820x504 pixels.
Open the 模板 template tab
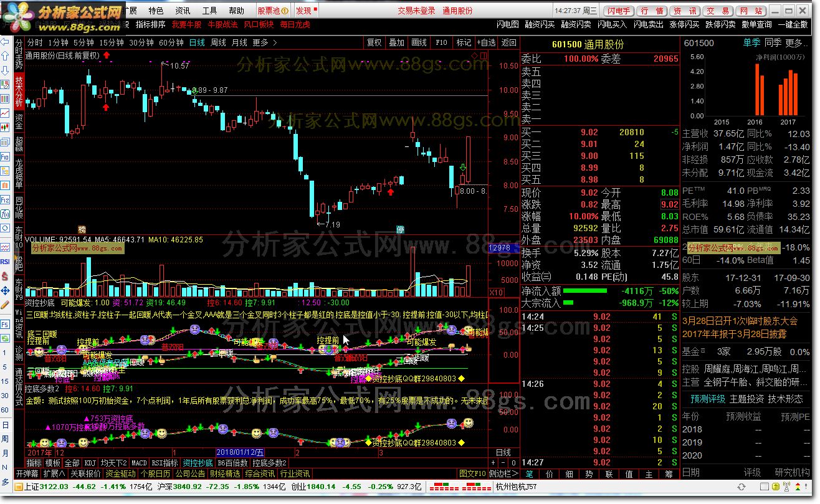53,463
